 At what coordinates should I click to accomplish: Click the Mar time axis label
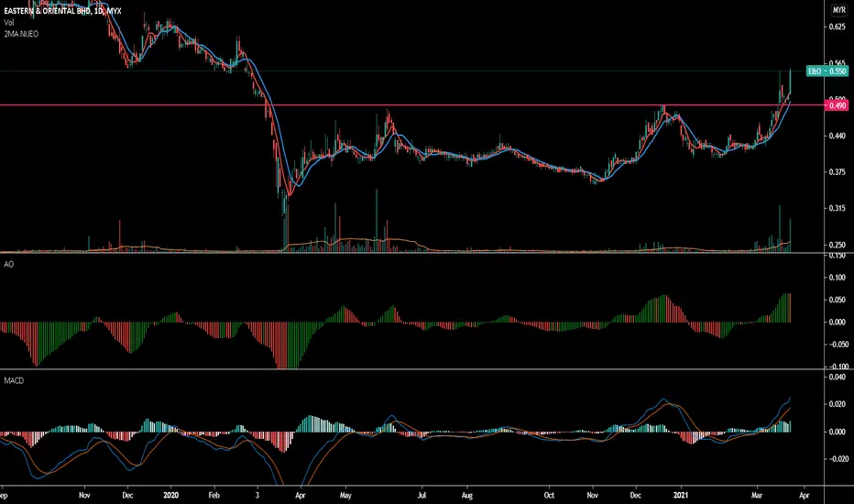757,495
